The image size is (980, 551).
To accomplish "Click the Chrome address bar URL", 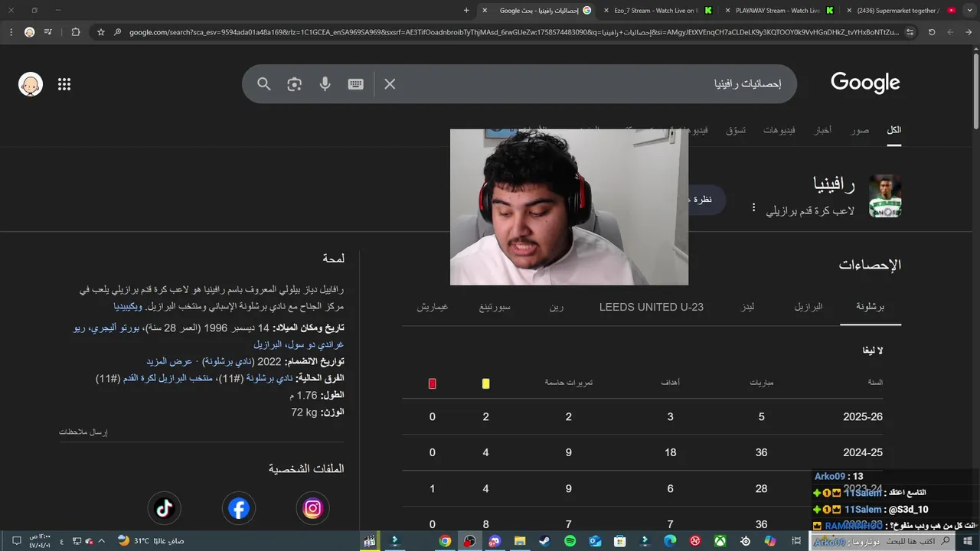I will tap(513, 32).
